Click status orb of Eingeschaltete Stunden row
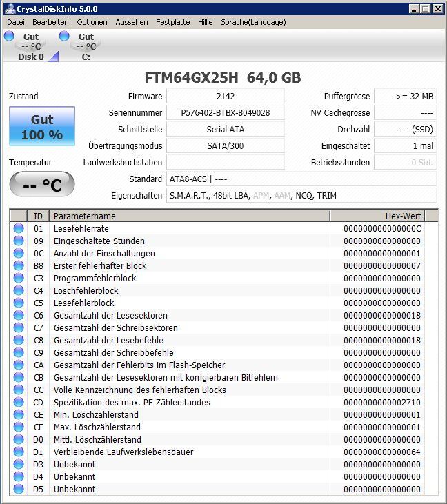This screenshot has height=504, width=447. pyautogui.click(x=19, y=241)
